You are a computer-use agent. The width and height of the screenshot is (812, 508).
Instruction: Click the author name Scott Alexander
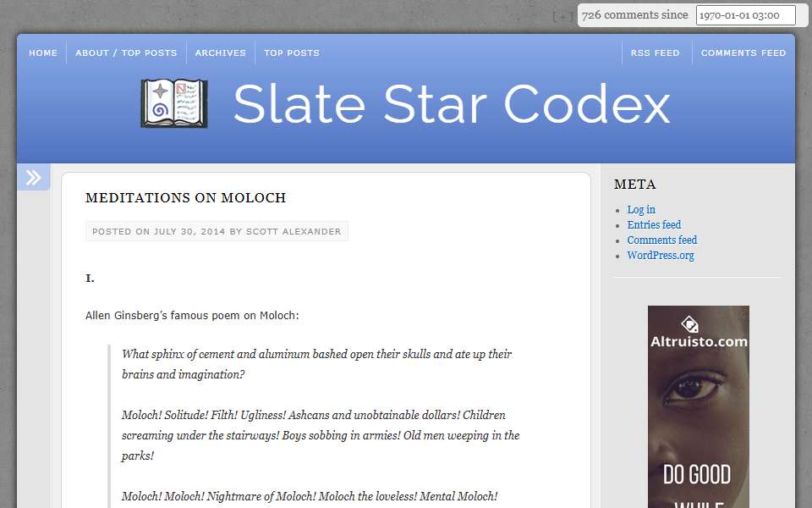coord(294,231)
